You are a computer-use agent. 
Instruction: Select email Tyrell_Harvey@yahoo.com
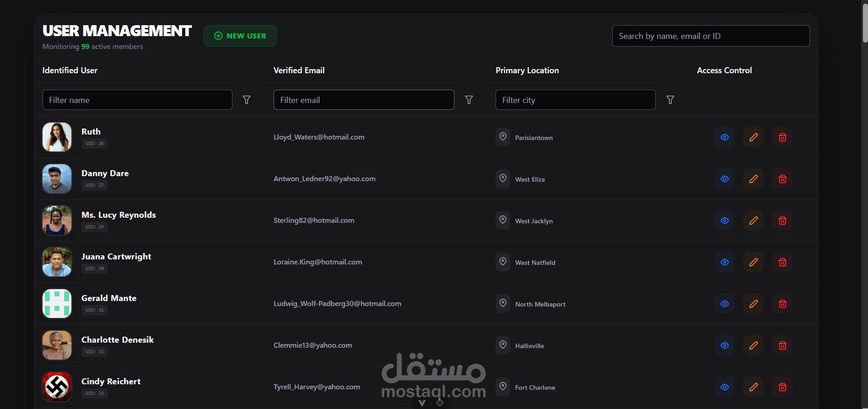(x=317, y=387)
